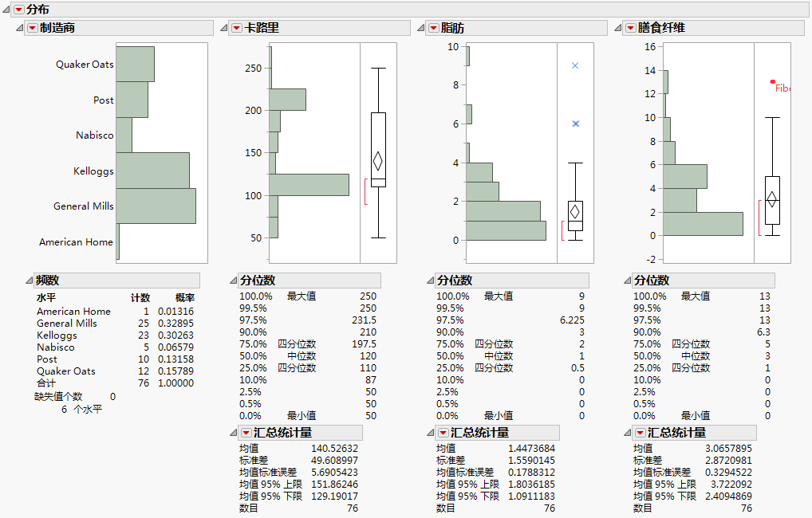This screenshot has width=812, height=518.
Task: Collapse 卡路里 汇总统计量 disclosure triangle
Action: click(234, 433)
